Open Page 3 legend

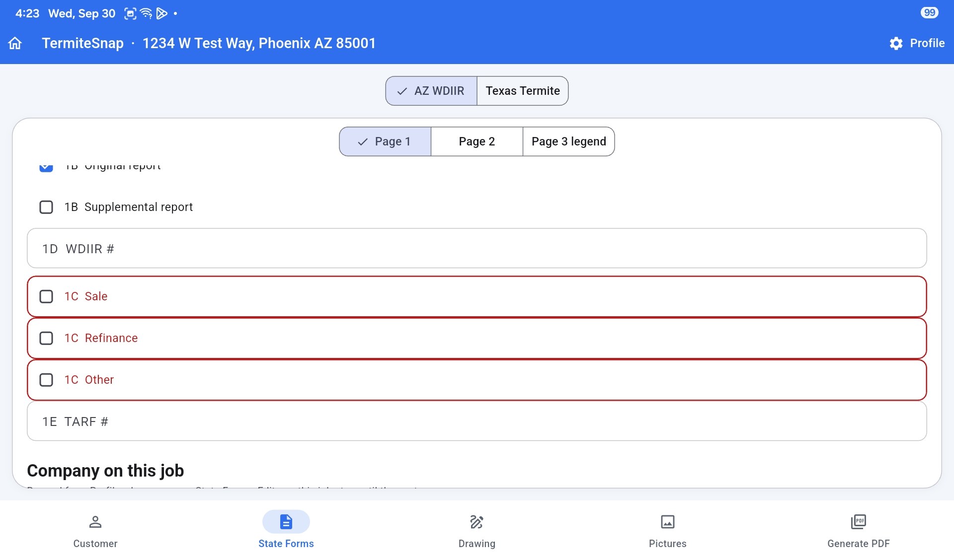tap(568, 141)
